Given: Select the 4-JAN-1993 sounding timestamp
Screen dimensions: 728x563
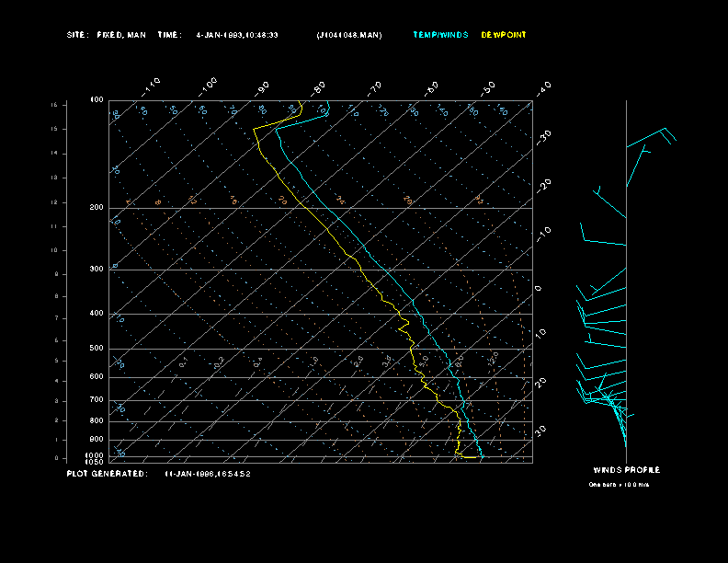Looking at the screenshot, I should pyautogui.click(x=237, y=35).
